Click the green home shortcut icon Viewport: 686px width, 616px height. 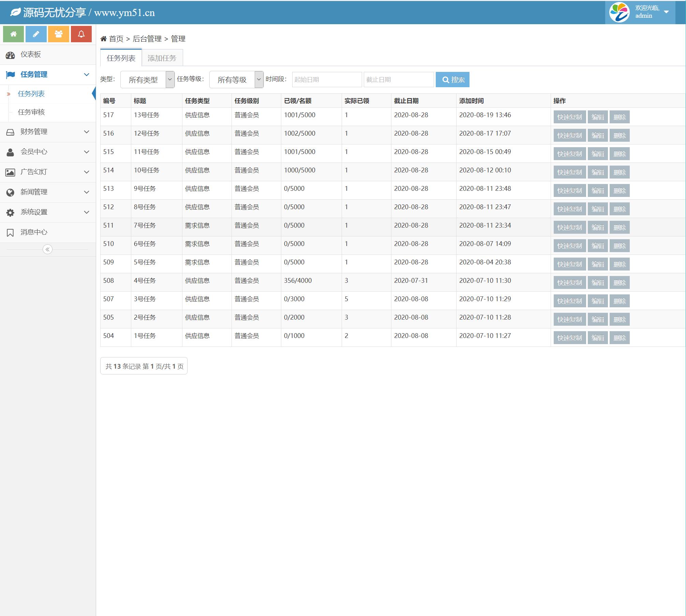(13, 34)
